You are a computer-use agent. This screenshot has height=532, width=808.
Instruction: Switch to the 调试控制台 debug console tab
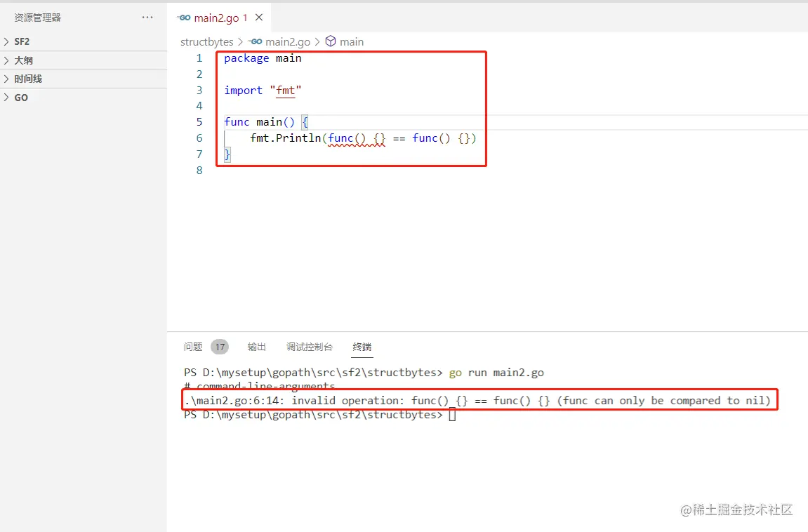point(309,347)
